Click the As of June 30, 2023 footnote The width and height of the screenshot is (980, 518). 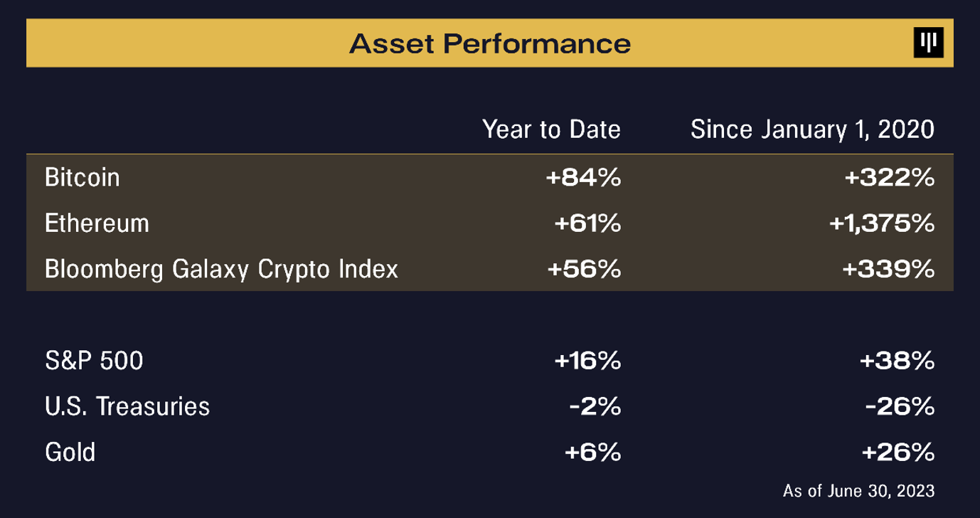click(858, 490)
